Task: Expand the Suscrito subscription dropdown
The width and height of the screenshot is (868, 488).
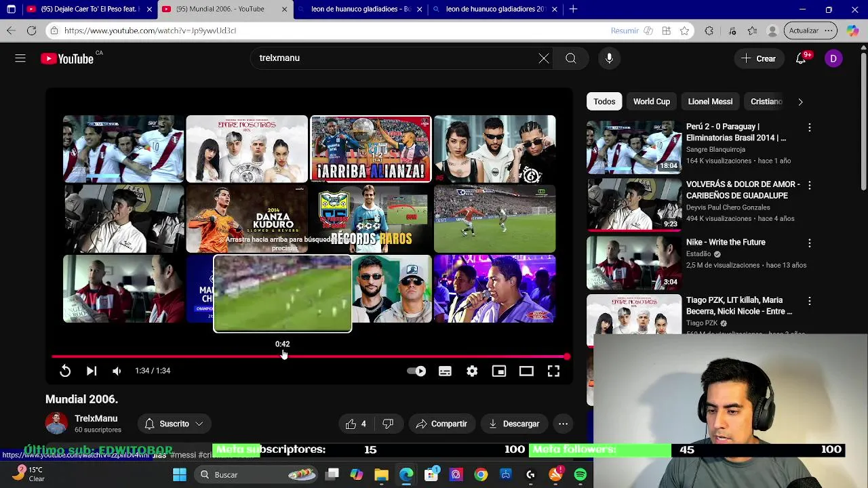Action: [x=174, y=424]
